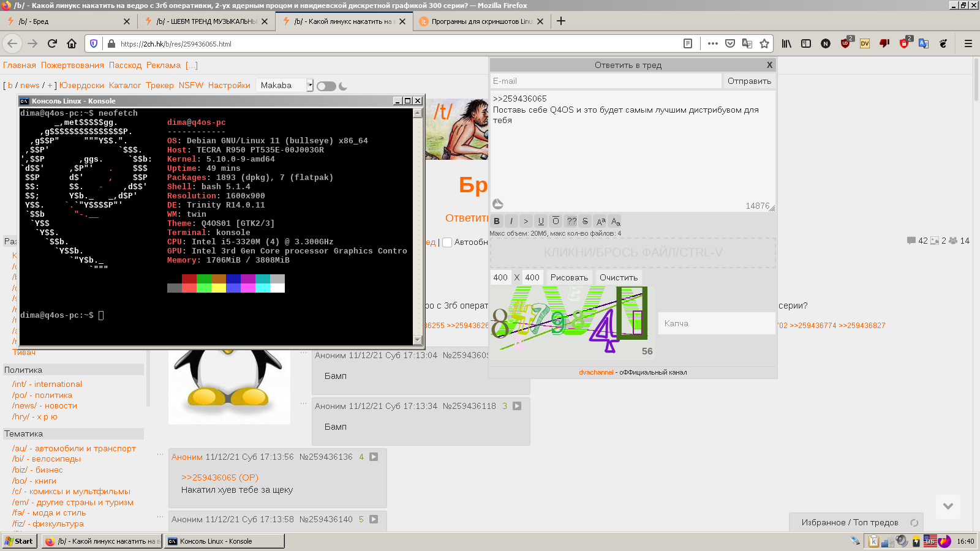Apply superscript formatting in reply form
Image resolution: width=980 pixels, height=551 pixels.
tap(601, 221)
